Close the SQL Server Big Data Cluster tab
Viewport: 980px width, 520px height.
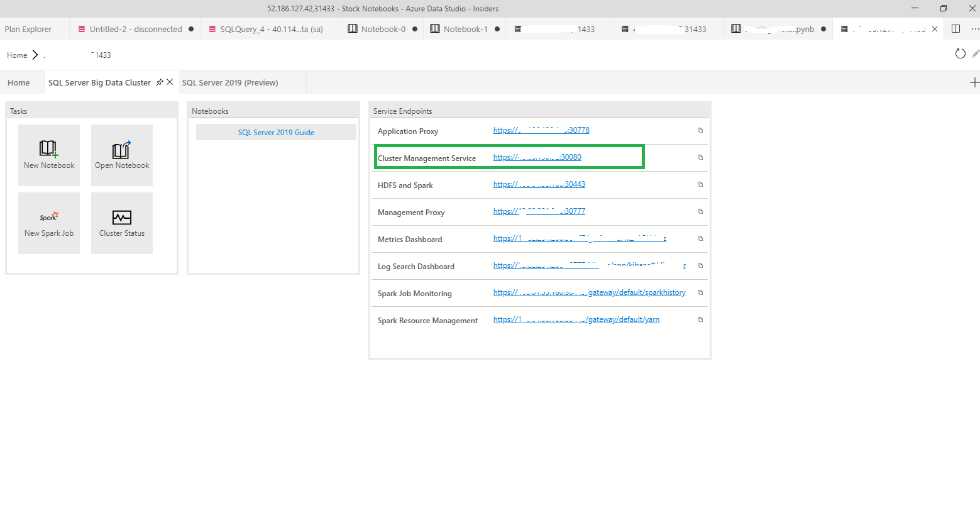coord(170,82)
